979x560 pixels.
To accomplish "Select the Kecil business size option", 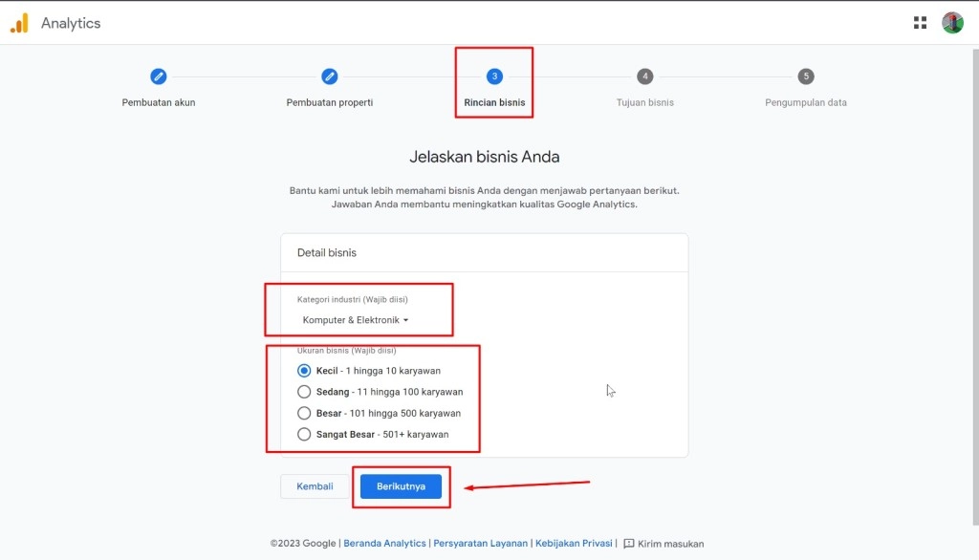I will pyautogui.click(x=304, y=370).
